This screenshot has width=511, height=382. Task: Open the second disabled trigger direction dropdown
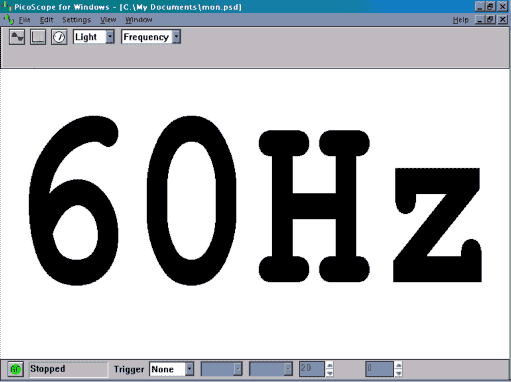tap(288, 369)
